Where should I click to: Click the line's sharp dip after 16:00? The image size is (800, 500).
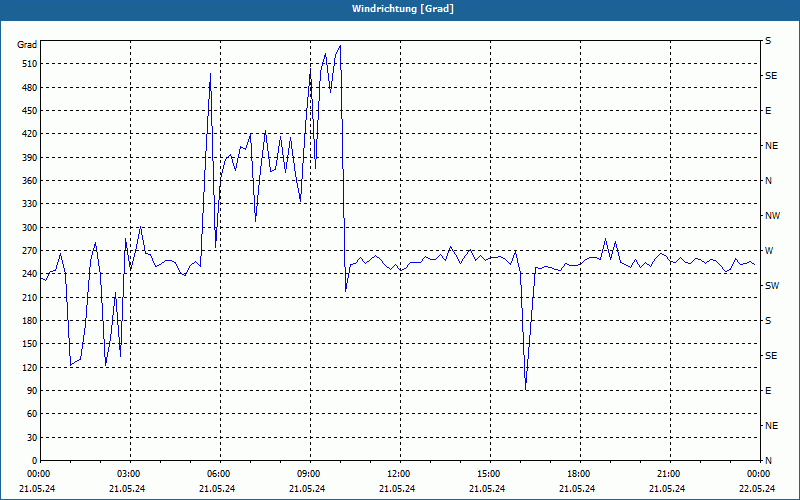tap(526, 389)
